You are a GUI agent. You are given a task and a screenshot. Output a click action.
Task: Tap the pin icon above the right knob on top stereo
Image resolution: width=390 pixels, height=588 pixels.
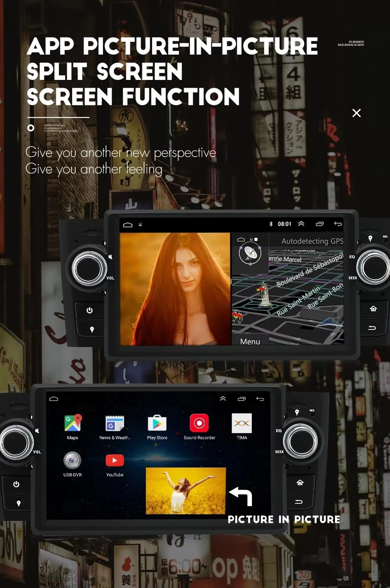[370, 238]
